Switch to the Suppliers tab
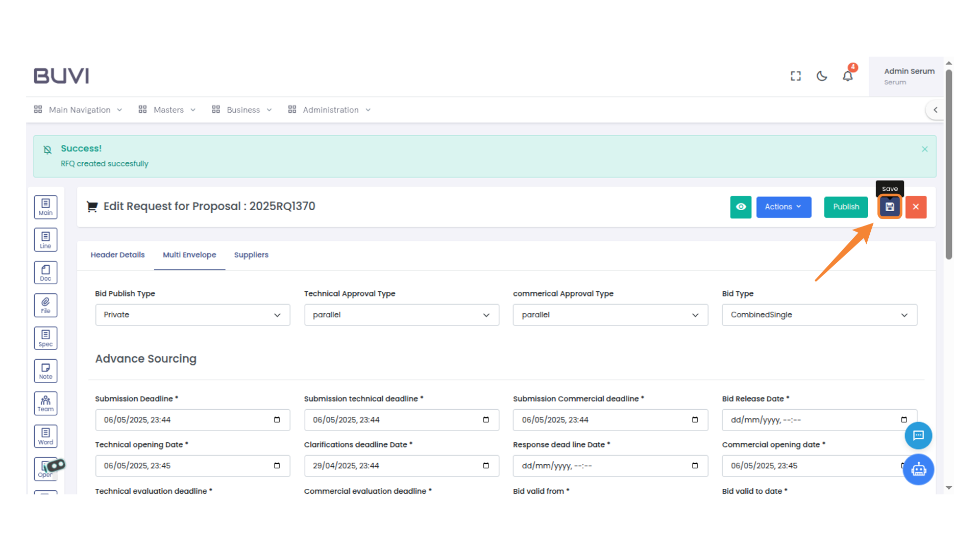 [x=251, y=255]
